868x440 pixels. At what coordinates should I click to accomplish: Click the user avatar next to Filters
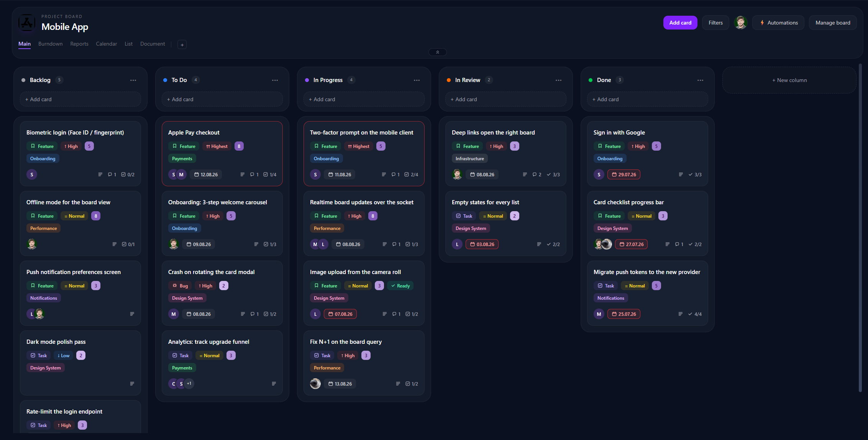[x=740, y=23]
